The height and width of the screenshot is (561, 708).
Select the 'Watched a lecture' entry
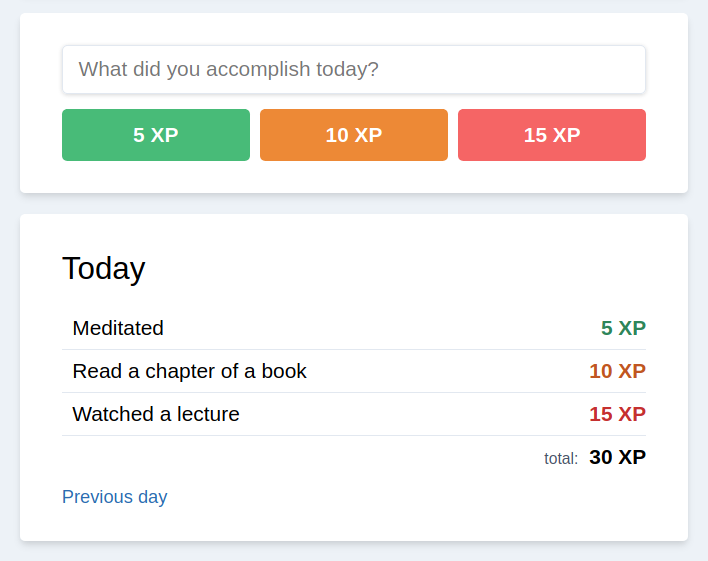click(156, 414)
